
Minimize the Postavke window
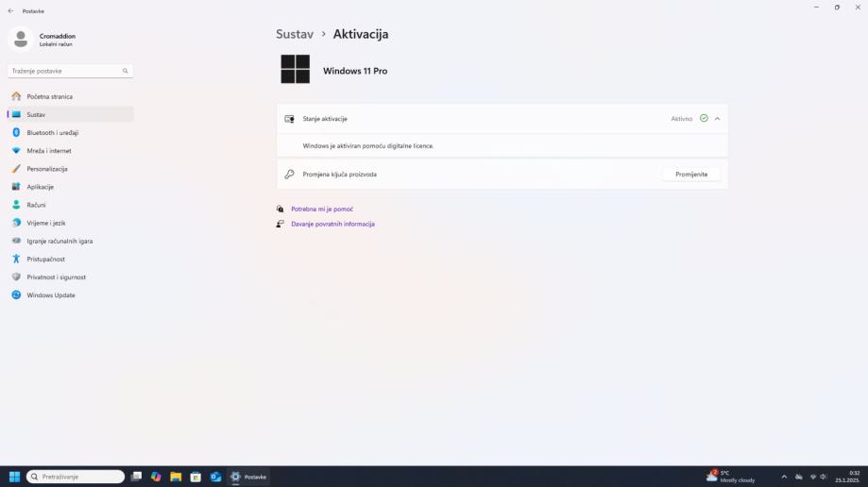pos(816,8)
